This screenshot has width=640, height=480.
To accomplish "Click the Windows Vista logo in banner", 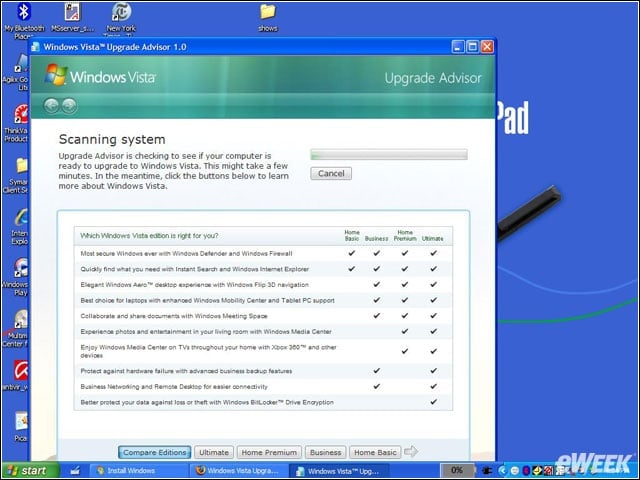I will tap(100, 75).
